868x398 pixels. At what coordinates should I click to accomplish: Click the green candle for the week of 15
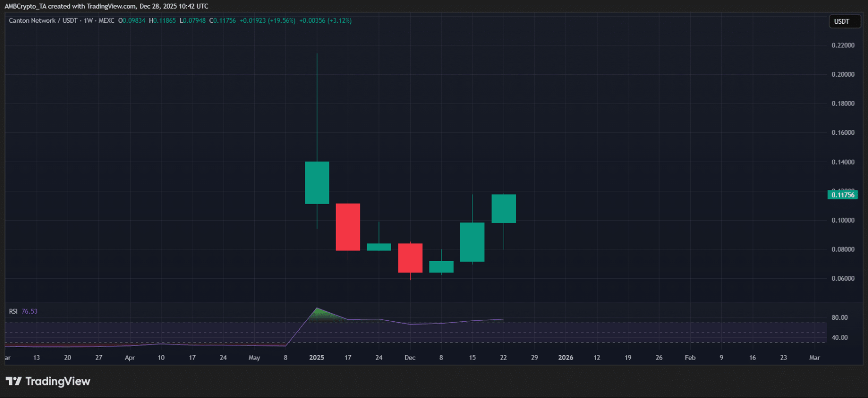click(472, 242)
